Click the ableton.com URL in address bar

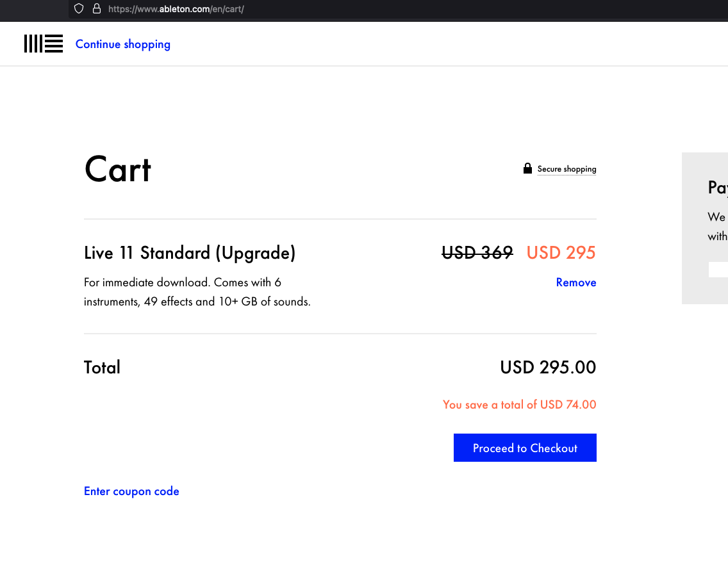point(176,9)
